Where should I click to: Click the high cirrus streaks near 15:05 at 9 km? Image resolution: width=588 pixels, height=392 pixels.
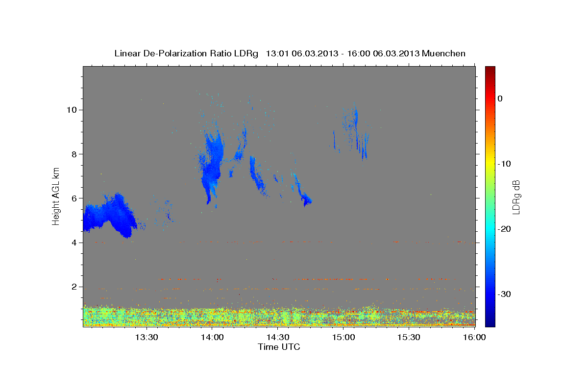356,131
